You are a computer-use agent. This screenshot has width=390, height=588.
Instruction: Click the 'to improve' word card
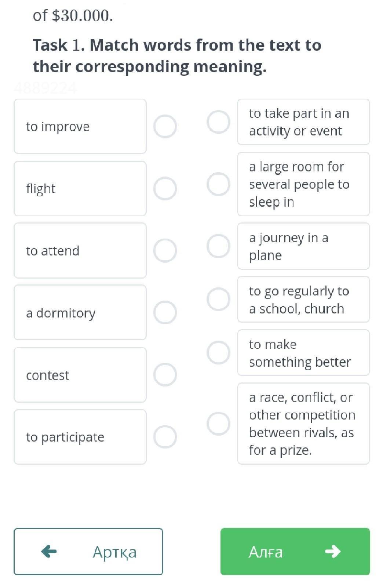click(80, 126)
